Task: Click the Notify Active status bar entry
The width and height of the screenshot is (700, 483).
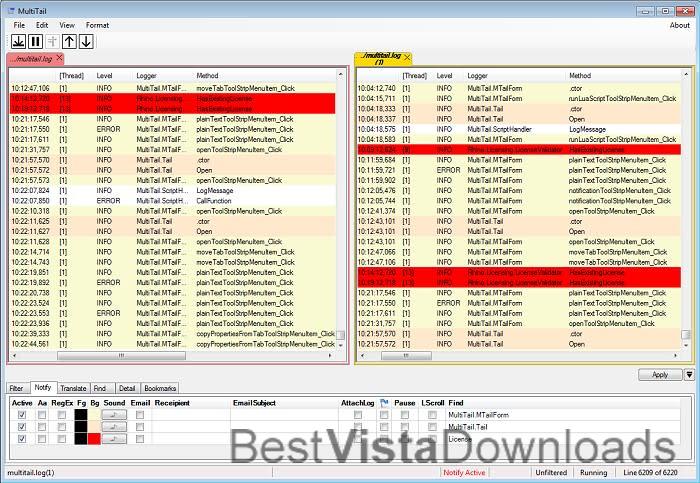Action: click(464, 472)
